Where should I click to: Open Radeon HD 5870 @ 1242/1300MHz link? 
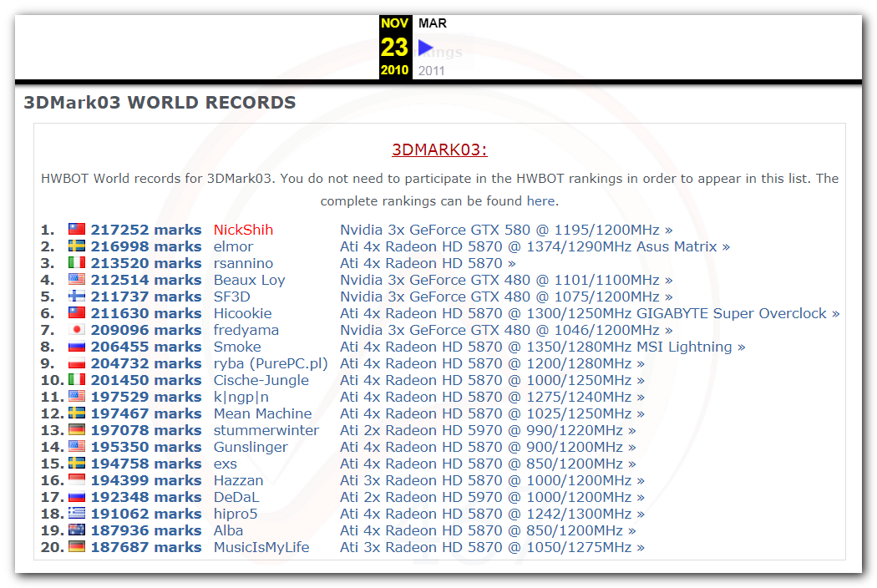click(492, 514)
